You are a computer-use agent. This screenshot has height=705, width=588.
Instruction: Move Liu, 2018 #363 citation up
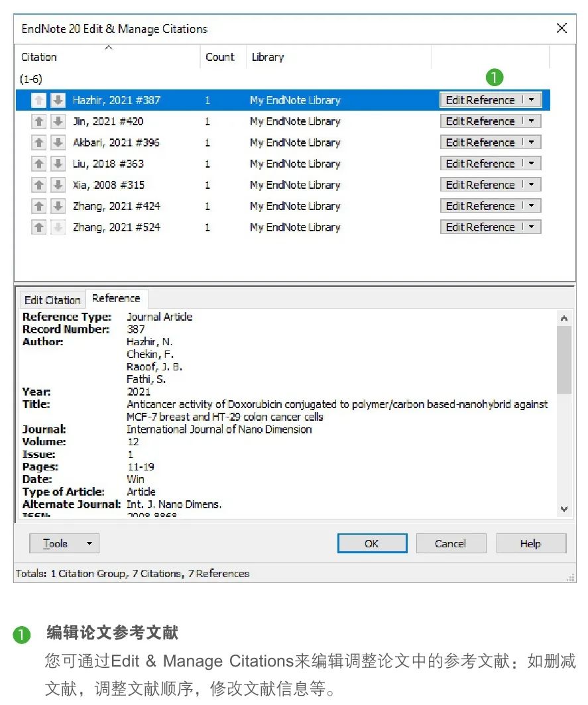pos(38,164)
